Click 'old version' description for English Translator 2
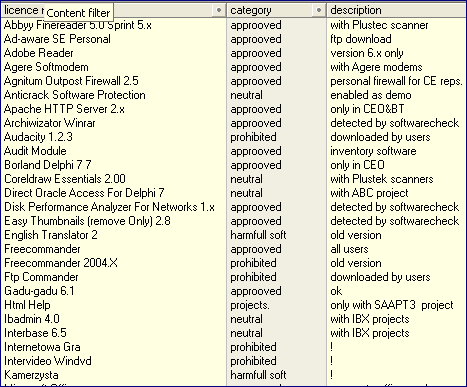Viewport: 467px width, 387px height. click(x=356, y=235)
